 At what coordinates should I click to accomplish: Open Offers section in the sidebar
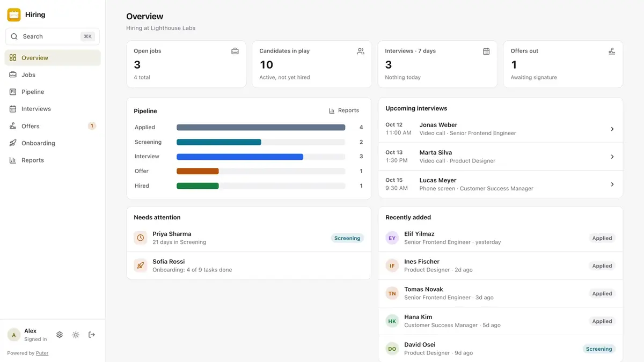[x=53, y=126]
